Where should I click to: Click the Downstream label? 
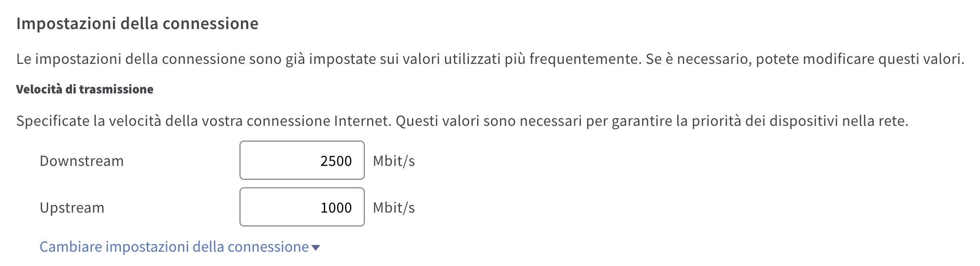(x=81, y=161)
